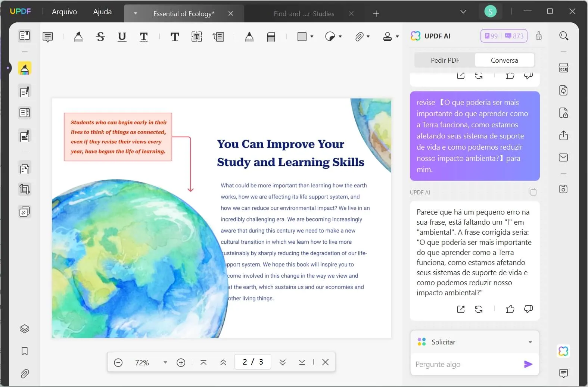Send the message with the arrow button
588x387 pixels.
pos(528,364)
